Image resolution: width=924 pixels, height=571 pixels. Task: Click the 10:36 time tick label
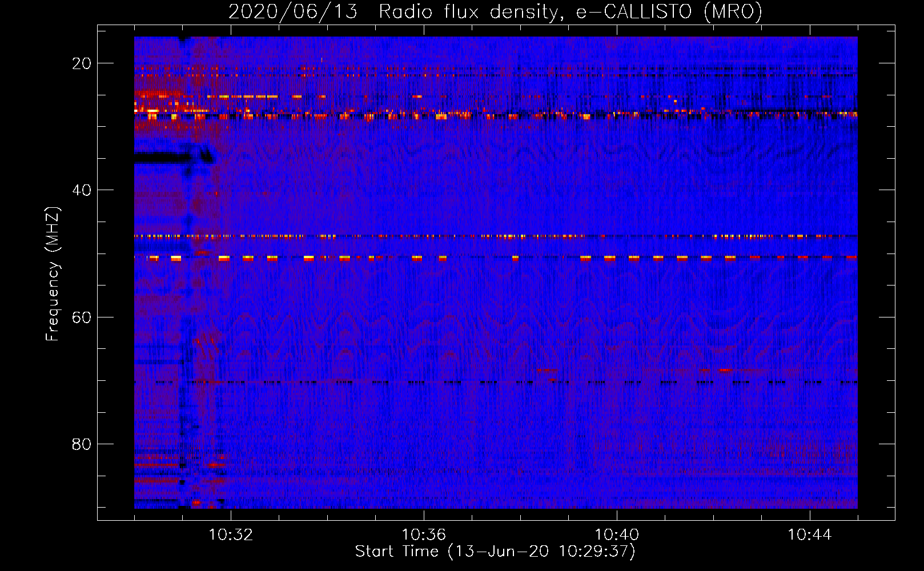pos(424,535)
